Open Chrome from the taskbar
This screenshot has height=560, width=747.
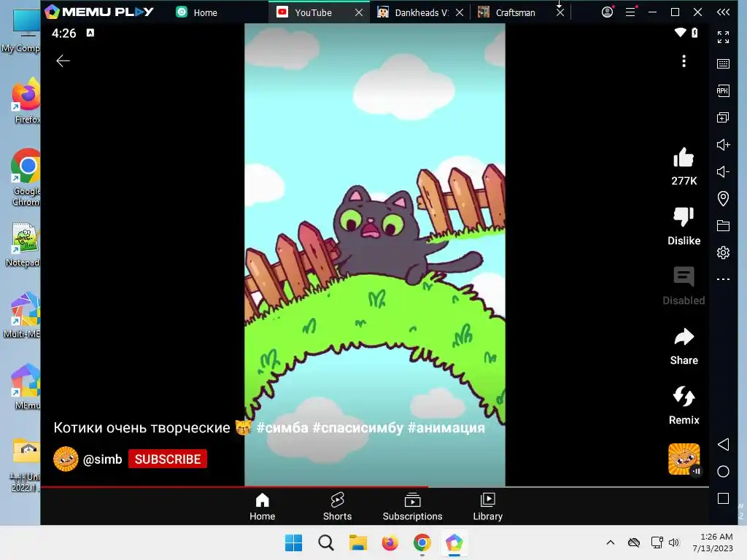point(422,542)
